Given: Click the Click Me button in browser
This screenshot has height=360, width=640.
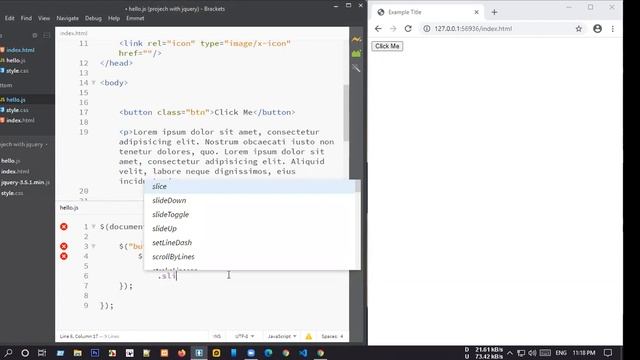Looking at the screenshot, I should 387,46.
